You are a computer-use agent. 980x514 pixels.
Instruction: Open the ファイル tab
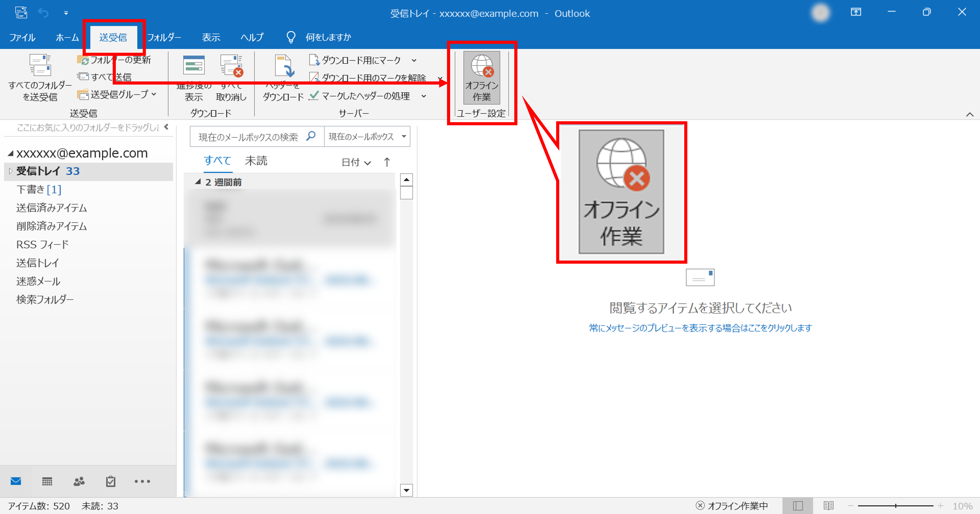point(22,37)
